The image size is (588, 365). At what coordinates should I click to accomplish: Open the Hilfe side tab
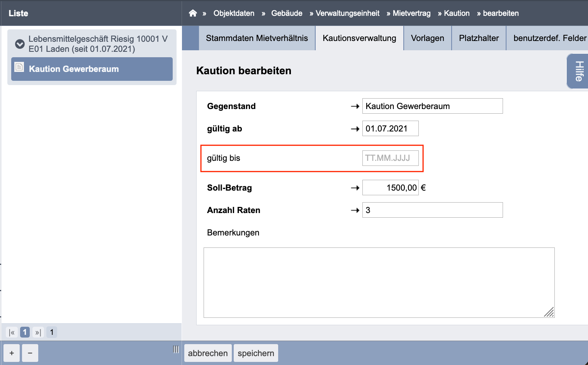[x=578, y=71]
